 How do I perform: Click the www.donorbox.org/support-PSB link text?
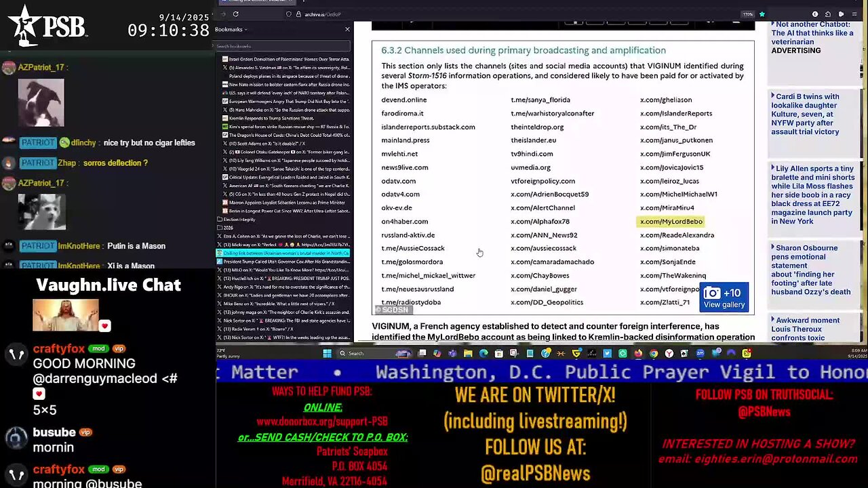(x=322, y=422)
